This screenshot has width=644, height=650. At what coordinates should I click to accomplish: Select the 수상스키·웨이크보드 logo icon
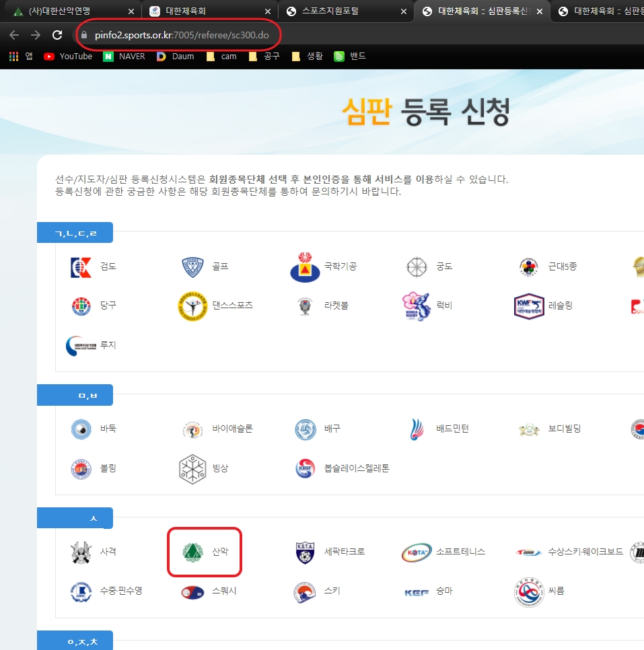point(529,552)
